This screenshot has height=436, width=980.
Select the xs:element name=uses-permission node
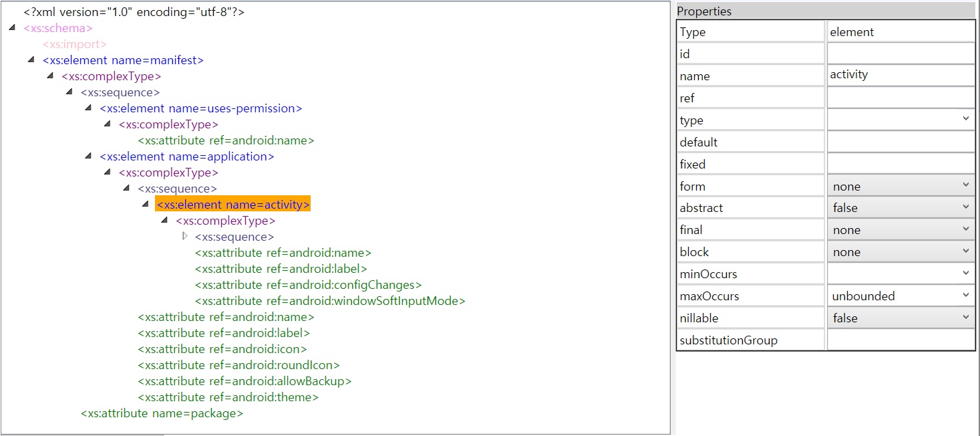pyautogui.click(x=201, y=108)
